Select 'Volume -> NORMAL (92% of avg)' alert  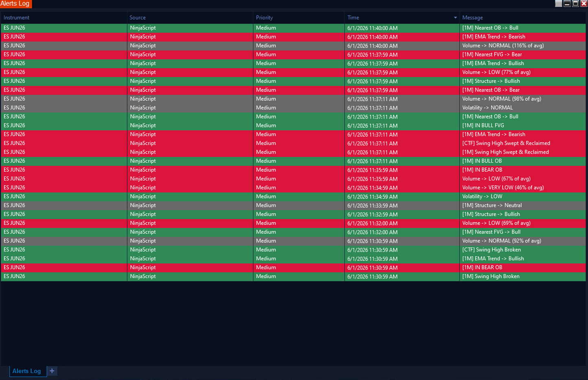(293, 241)
